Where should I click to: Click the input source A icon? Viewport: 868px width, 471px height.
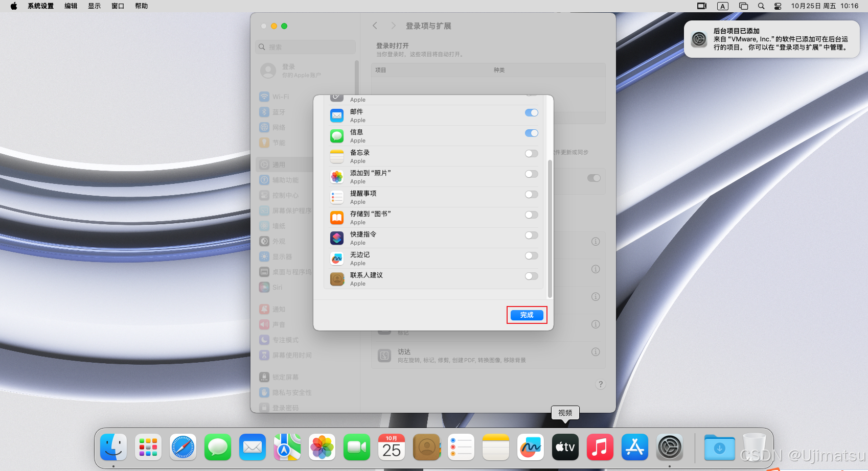[722, 6]
